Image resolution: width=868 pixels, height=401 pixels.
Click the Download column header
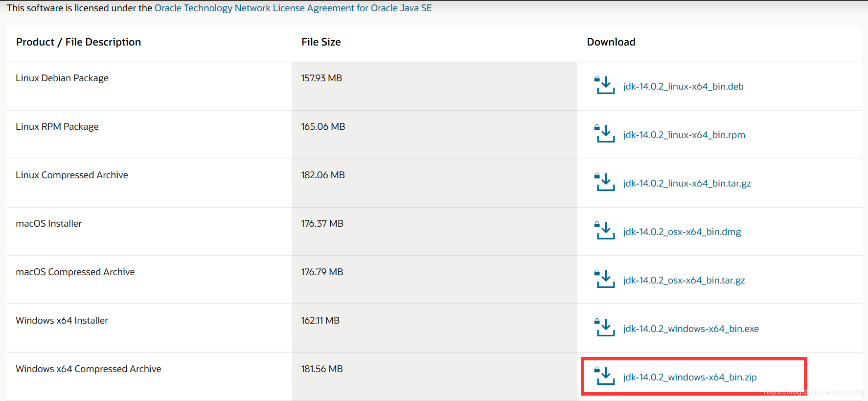(x=611, y=42)
